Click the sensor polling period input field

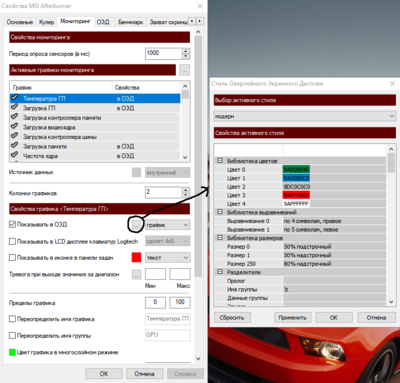point(164,53)
